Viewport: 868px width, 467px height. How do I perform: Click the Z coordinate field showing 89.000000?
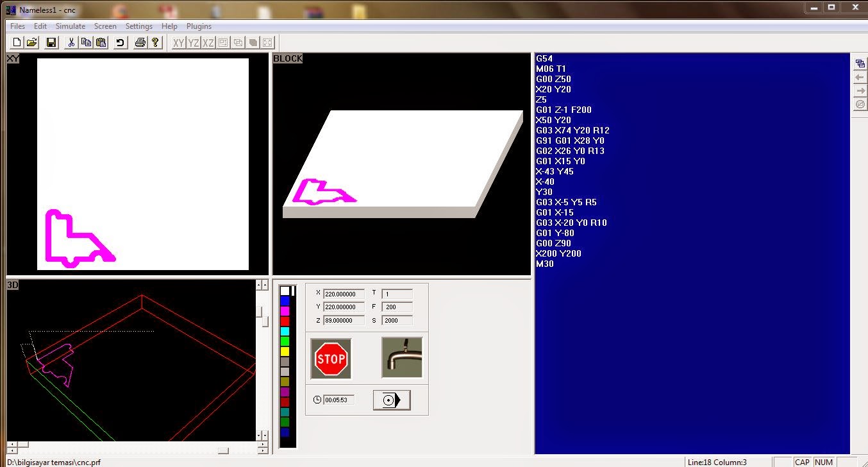[344, 321]
